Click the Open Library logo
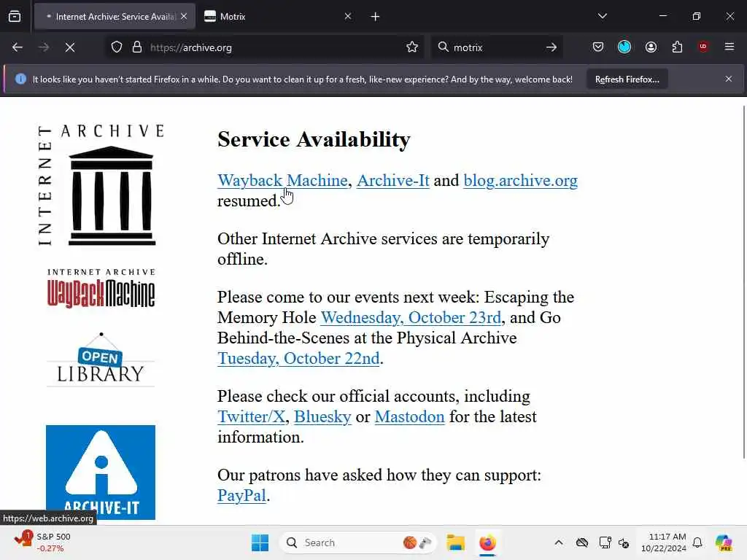The height and width of the screenshot is (560, 747). (101, 359)
